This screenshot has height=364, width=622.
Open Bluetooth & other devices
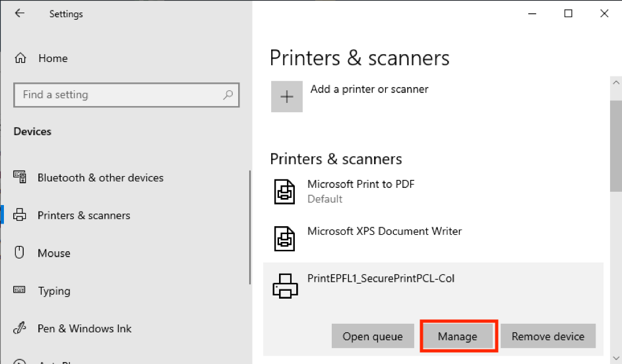100,177
